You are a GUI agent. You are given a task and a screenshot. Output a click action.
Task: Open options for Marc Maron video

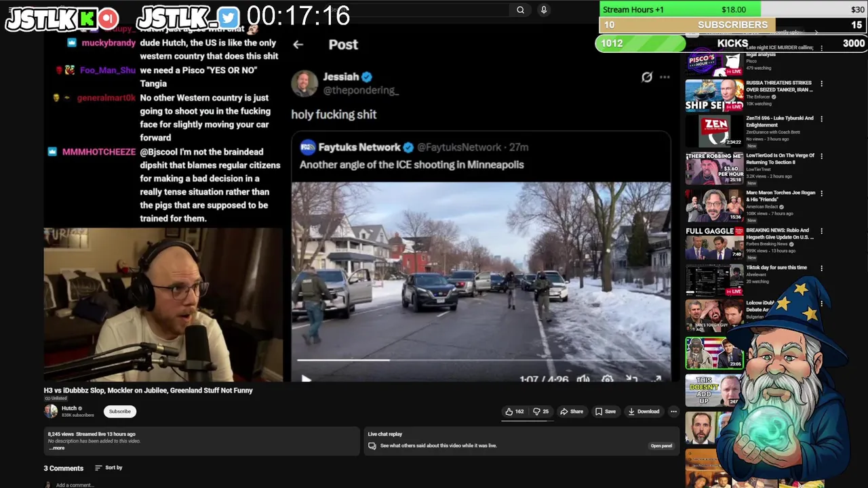tap(821, 194)
